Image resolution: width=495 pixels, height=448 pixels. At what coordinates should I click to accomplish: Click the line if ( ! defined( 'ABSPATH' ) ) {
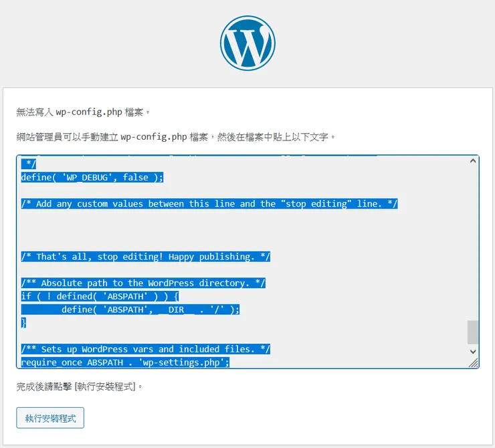coord(100,296)
